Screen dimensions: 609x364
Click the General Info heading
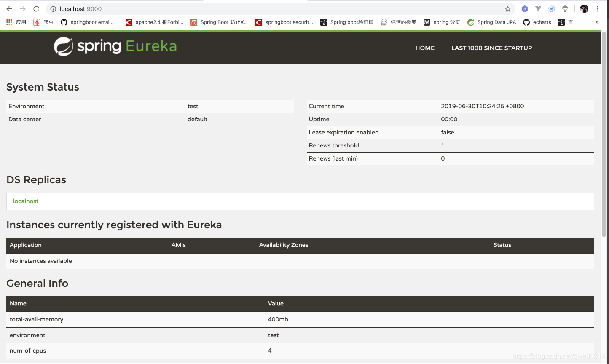click(38, 283)
